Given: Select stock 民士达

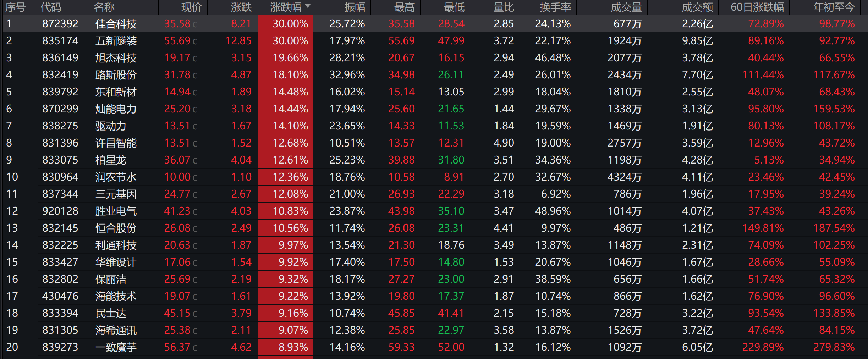Looking at the screenshot, I should (x=111, y=313).
